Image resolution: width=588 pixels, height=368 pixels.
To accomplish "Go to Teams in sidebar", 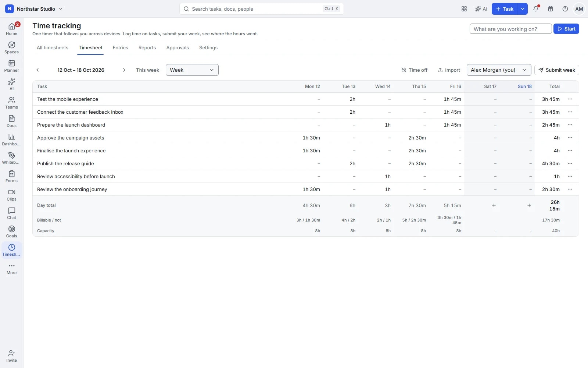I will 11,103.
